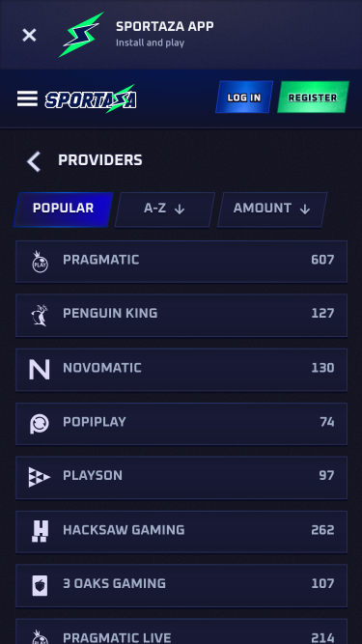Click the Playson triangle logo icon
362x644 pixels.
(x=40, y=477)
